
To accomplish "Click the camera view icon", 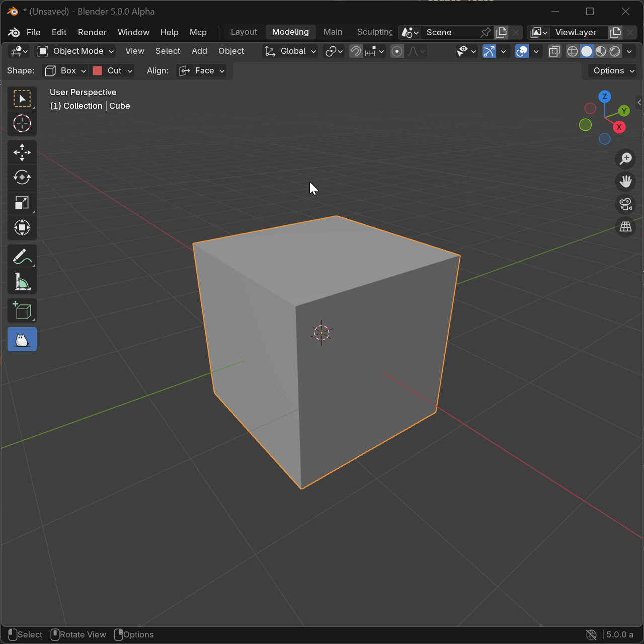I will (625, 204).
